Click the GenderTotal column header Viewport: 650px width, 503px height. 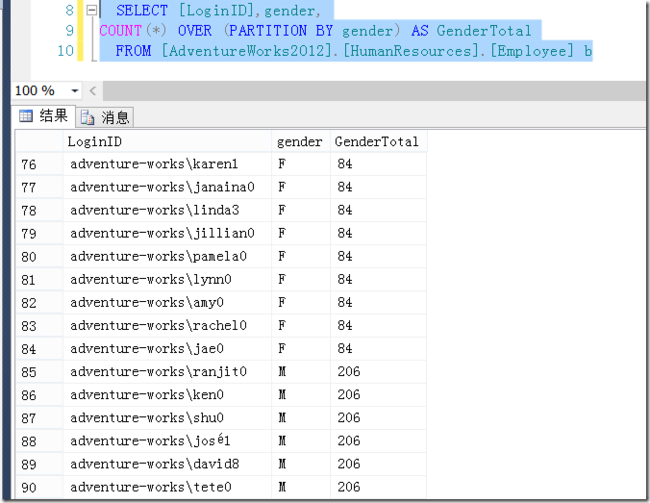coord(378,141)
